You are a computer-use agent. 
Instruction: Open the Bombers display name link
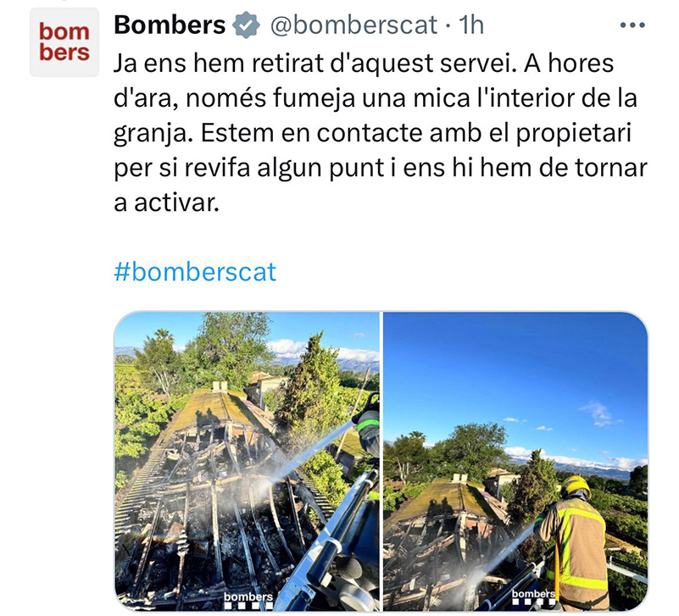tap(170, 25)
